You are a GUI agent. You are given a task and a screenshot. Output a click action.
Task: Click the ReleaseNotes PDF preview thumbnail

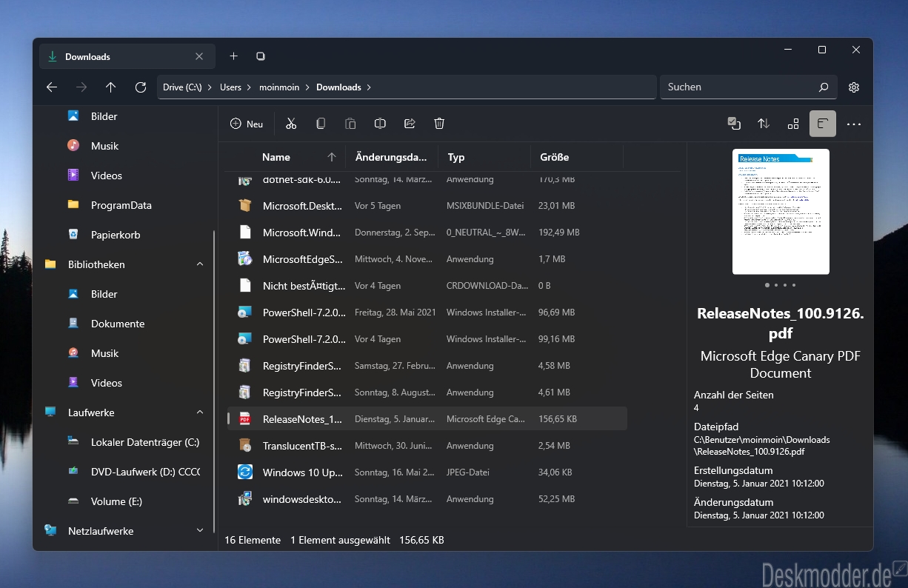(781, 212)
